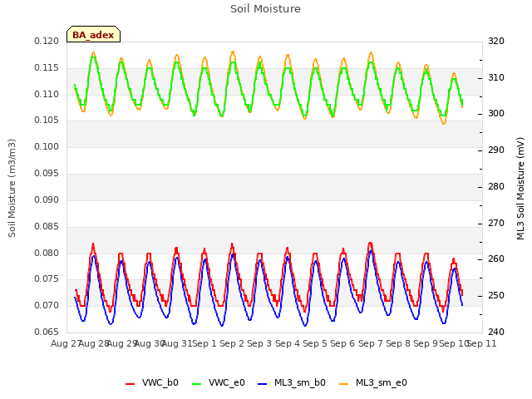The image size is (532, 399).
Task: Click the red VWC_b0 legend swatch
Action: point(130,384)
